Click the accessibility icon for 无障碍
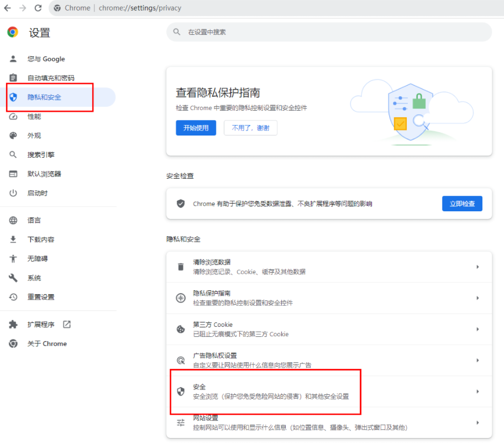Screen dimensions: 504x443 [x=13, y=259]
